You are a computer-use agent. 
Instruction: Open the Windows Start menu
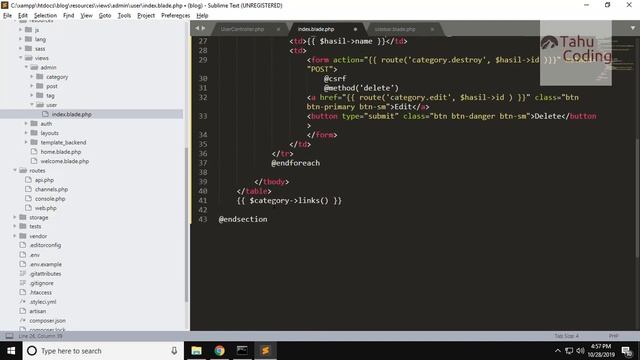(x=11, y=351)
